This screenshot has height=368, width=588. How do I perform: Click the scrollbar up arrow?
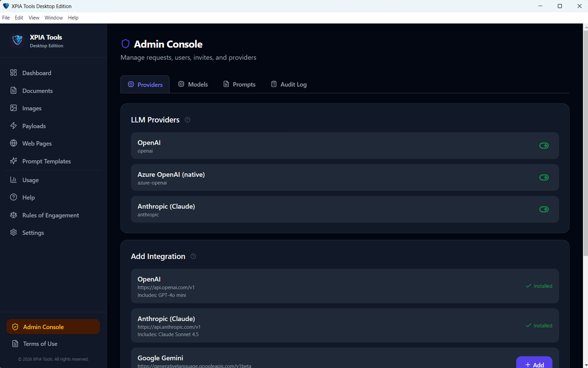[586, 27]
